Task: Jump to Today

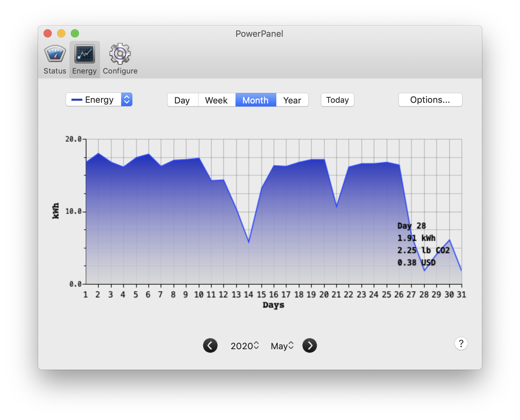Action: point(338,100)
